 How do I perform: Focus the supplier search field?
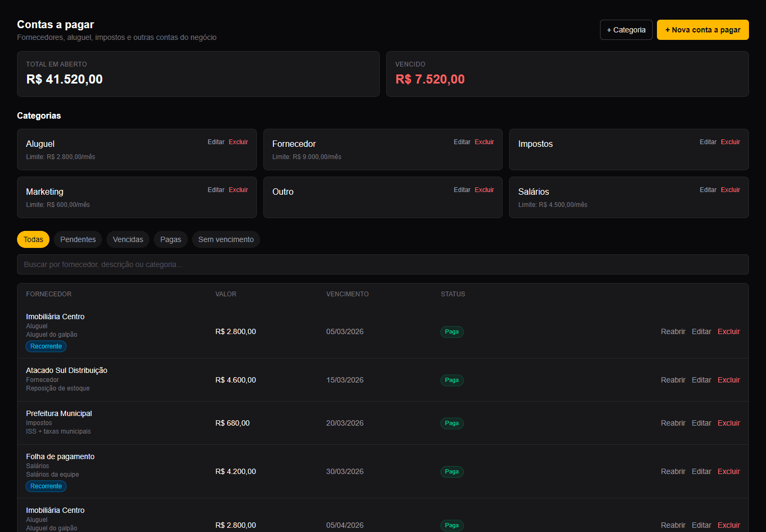click(383, 264)
